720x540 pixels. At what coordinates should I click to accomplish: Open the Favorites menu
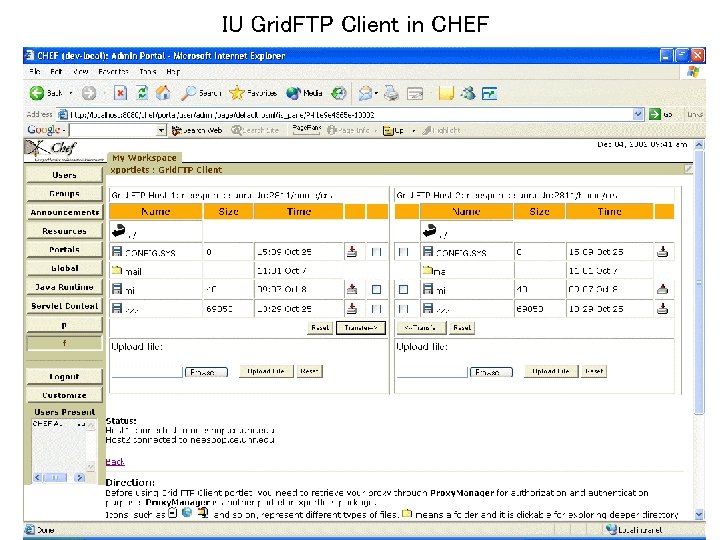(x=113, y=72)
